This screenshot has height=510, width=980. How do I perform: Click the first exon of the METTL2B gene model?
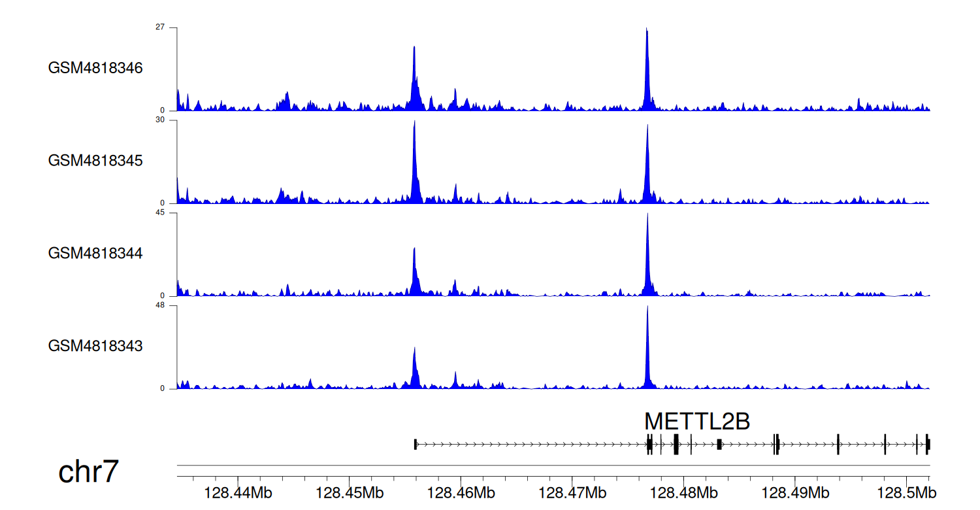(416, 445)
